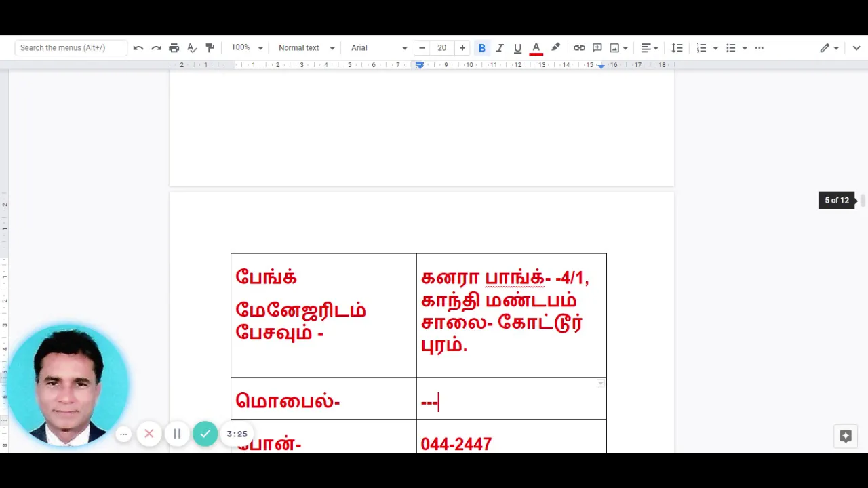Expand bulleted list options arrow

pyautogui.click(x=745, y=48)
